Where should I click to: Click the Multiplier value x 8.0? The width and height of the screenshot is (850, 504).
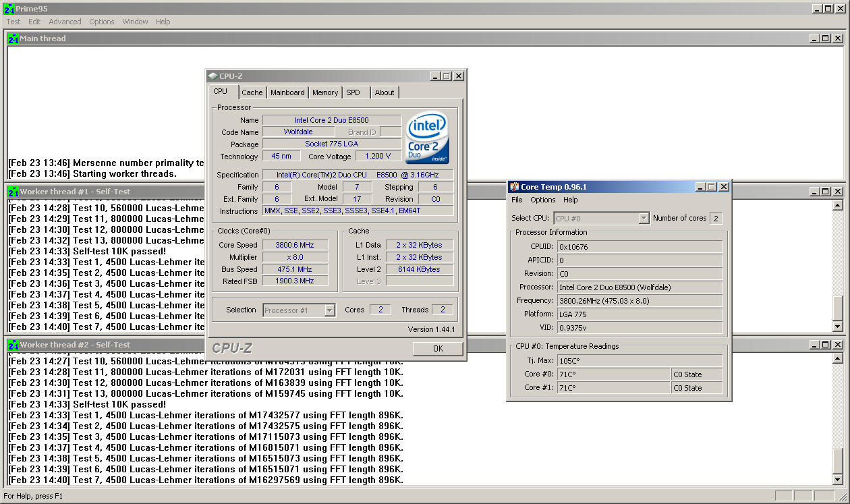pos(295,257)
